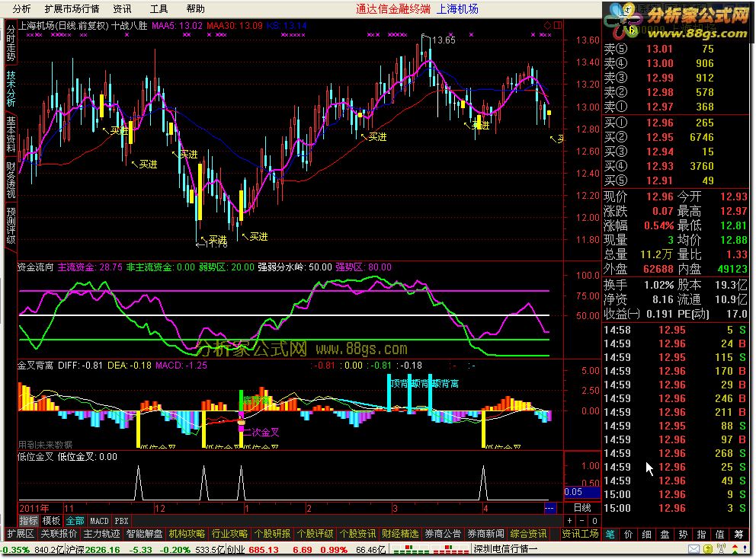Open the 扩展市场行情 menu
Screen dimensions: 756x559
coord(72,8)
